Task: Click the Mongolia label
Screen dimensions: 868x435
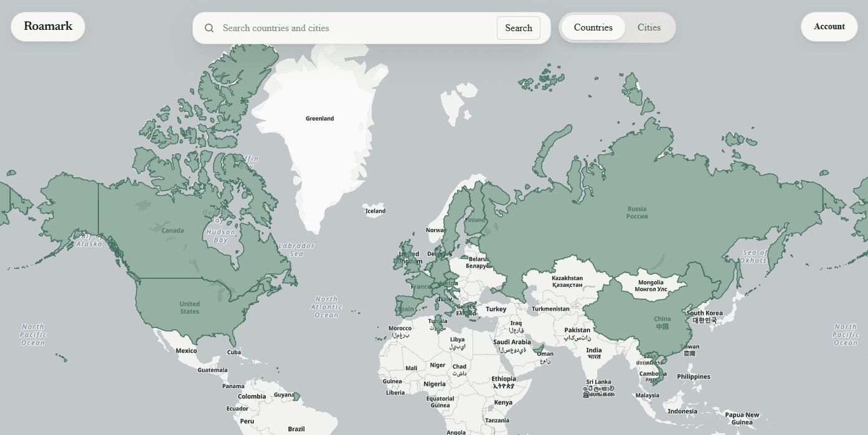Action: [x=651, y=286]
